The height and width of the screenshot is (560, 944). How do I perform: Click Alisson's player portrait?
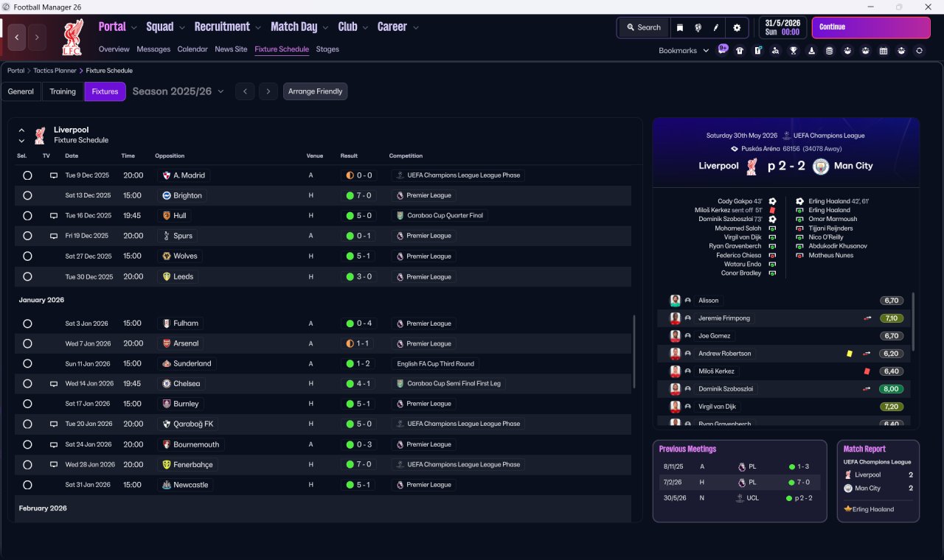[675, 301]
